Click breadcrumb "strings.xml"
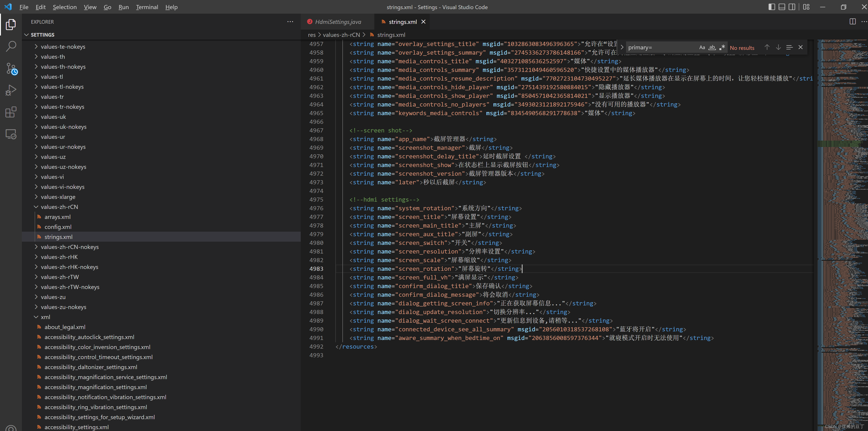868x431 pixels. click(391, 35)
